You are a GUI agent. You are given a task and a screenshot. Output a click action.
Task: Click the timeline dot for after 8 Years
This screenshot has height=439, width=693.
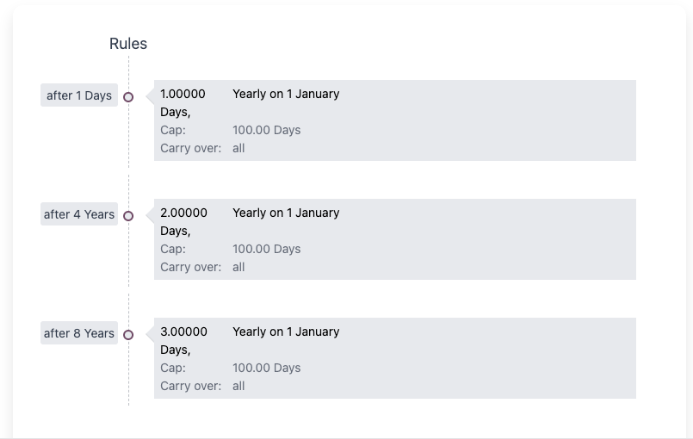(128, 334)
